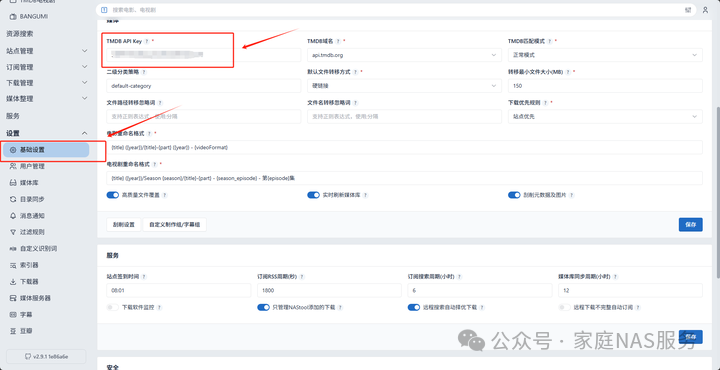Viewport: 720px width, 370px height.
Task: Expand 站点管理 sidebar section
Action: (x=46, y=51)
